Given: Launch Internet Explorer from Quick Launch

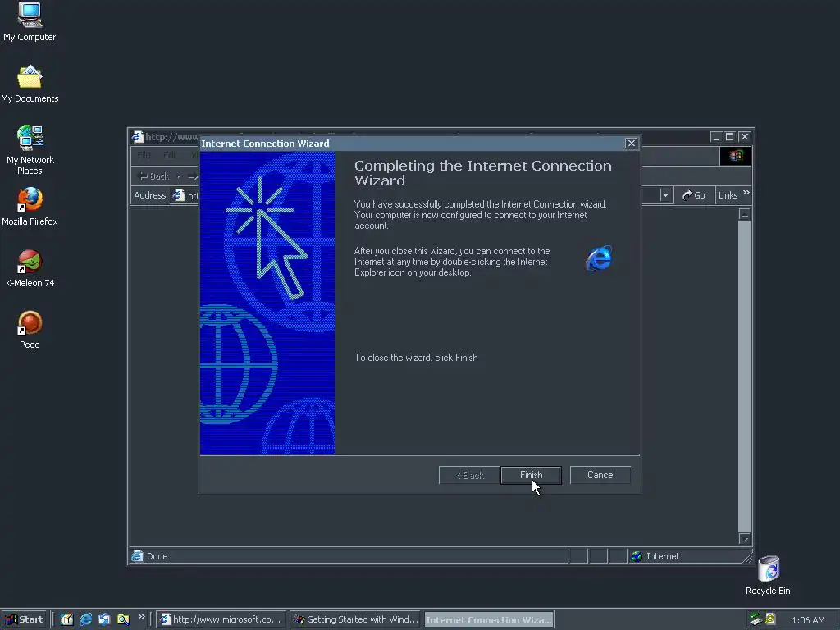Looking at the screenshot, I should 85,619.
